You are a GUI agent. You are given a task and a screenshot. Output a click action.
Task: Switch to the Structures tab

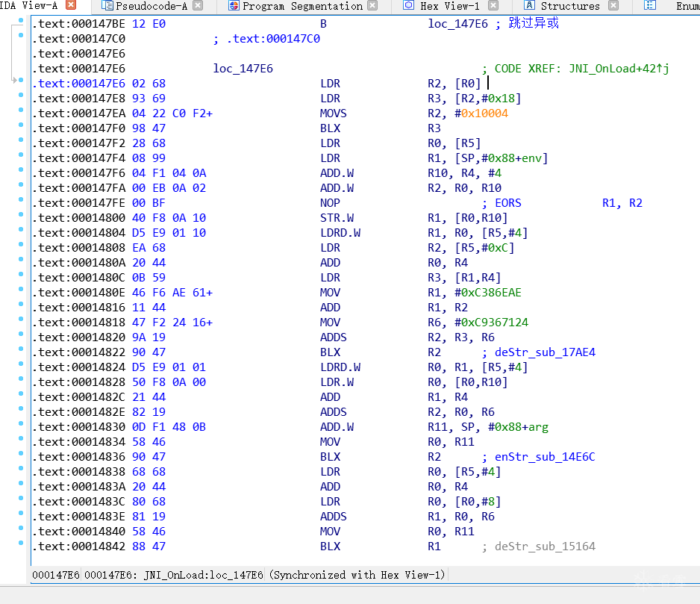coord(570,6)
